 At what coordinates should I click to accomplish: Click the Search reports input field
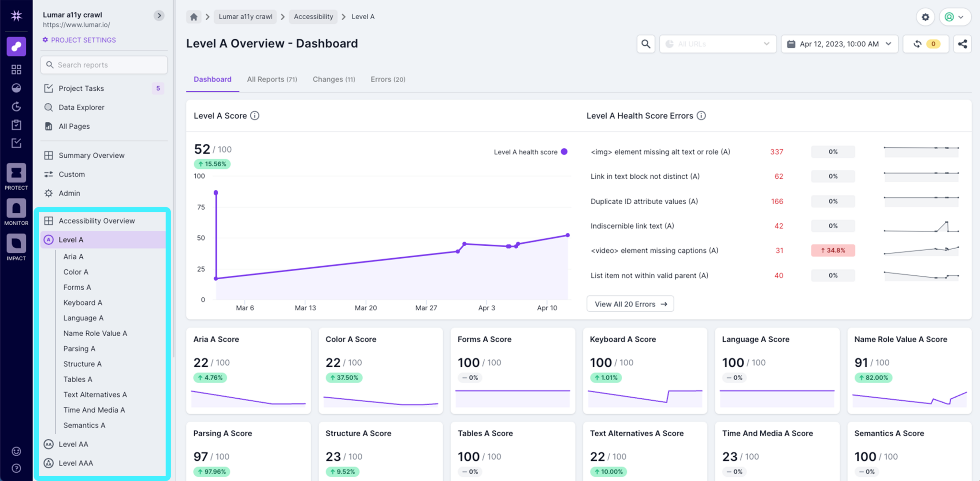(x=103, y=65)
